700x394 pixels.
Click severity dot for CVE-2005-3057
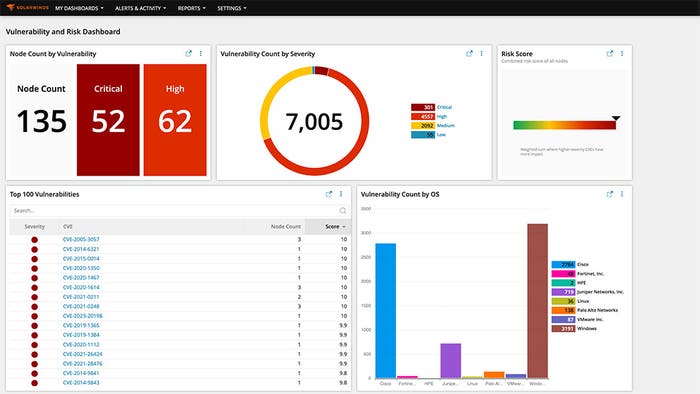point(34,240)
